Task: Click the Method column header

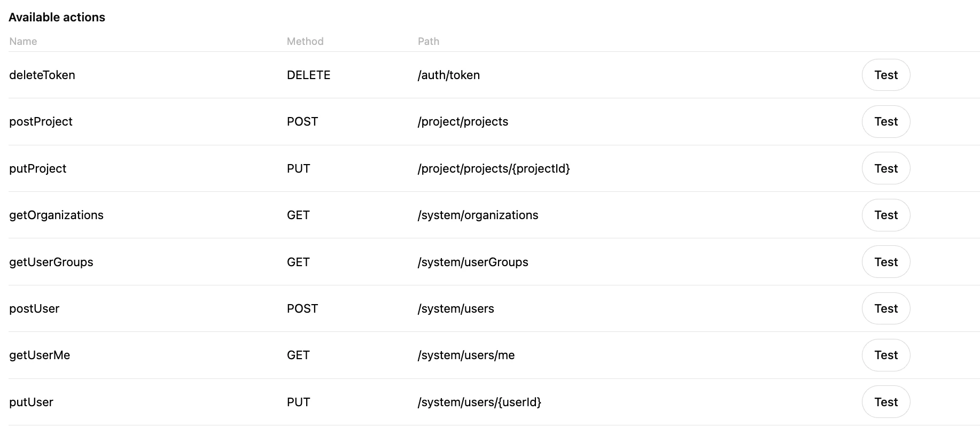Action: (x=305, y=42)
